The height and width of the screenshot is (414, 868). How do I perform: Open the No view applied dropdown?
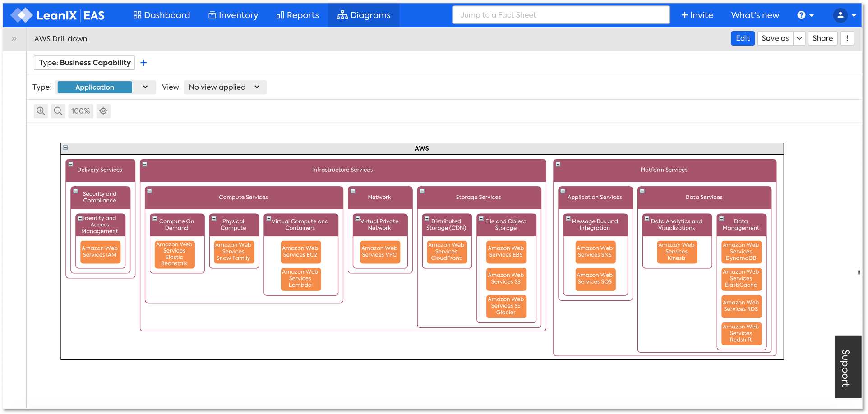coord(225,87)
